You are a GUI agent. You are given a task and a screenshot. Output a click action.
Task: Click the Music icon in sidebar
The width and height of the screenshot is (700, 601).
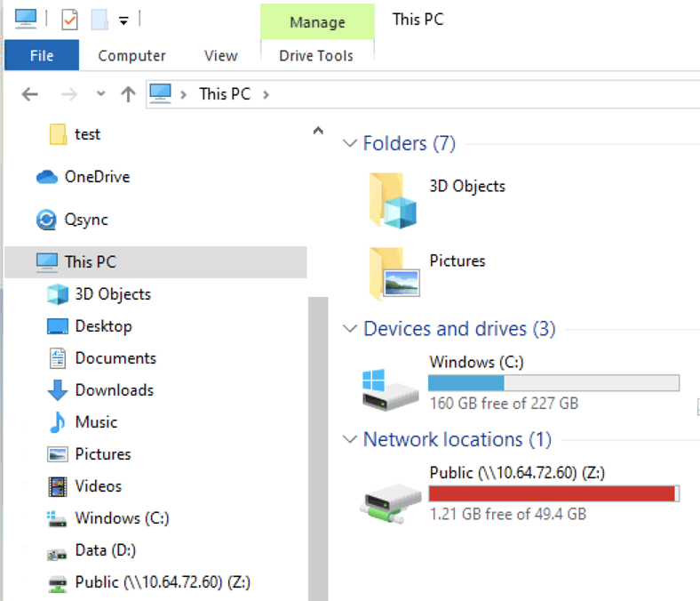58,422
